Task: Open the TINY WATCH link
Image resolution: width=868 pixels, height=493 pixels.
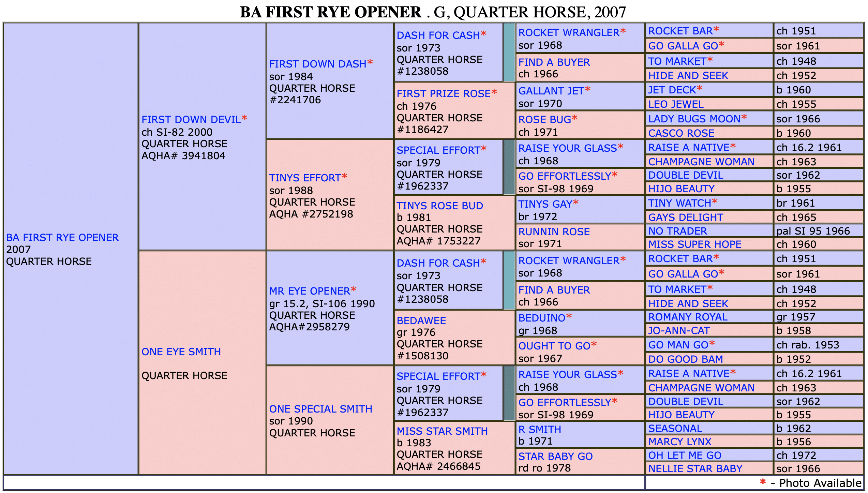Action: (679, 203)
